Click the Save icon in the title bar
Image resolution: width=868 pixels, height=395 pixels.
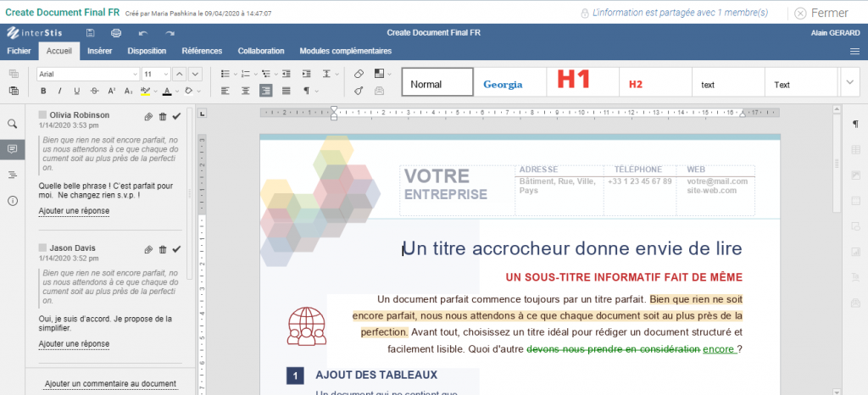90,33
